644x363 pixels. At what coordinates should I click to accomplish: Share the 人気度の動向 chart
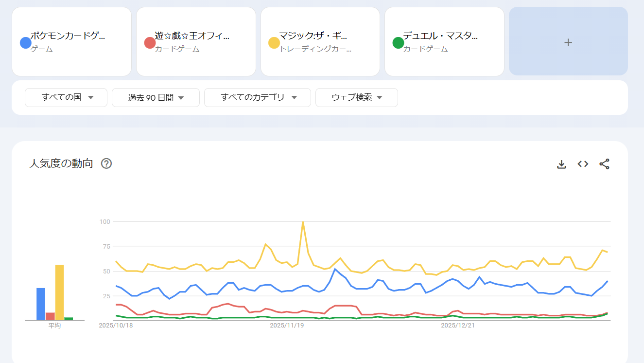604,164
